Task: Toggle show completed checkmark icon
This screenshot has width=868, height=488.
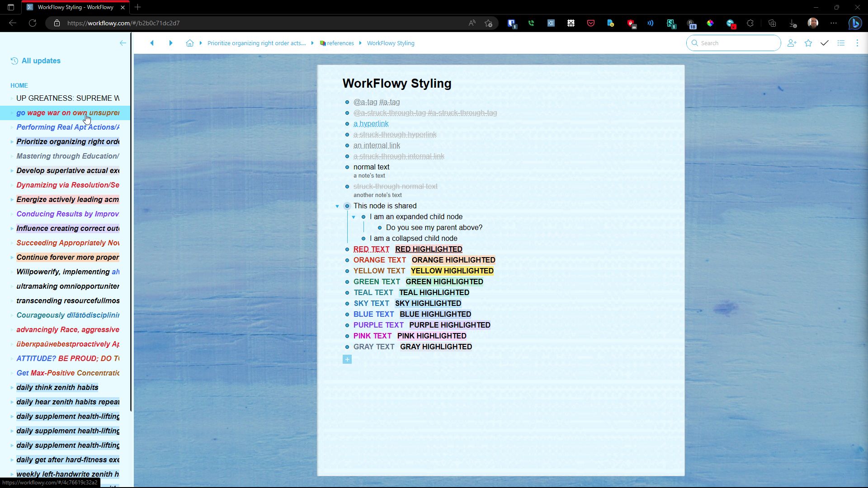Action: pyautogui.click(x=825, y=43)
